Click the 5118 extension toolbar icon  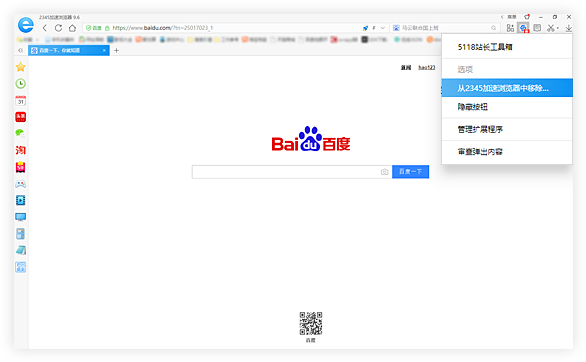(524, 28)
